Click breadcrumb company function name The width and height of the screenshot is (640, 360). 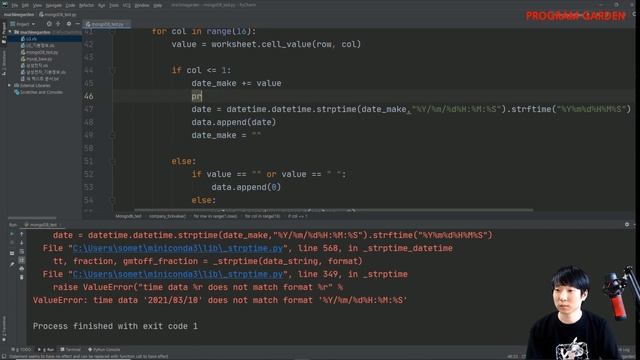pos(167,216)
